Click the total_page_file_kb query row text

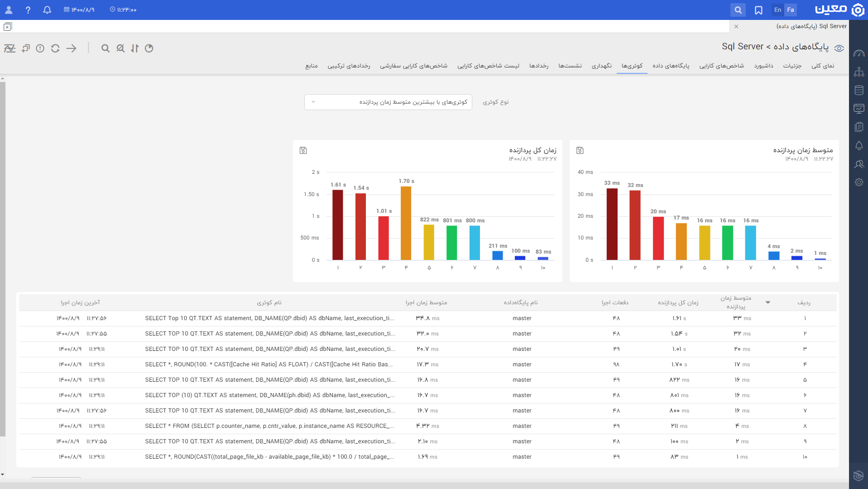point(270,457)
